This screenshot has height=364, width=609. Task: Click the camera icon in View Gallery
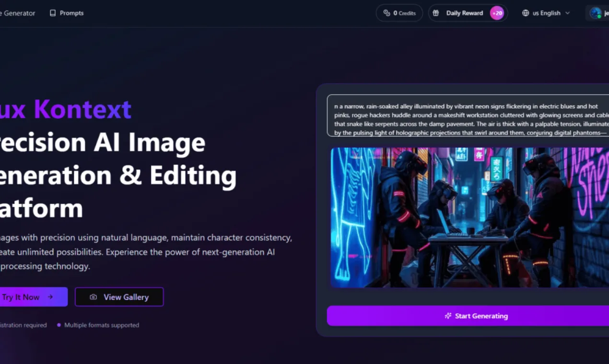tap(94, 297)
